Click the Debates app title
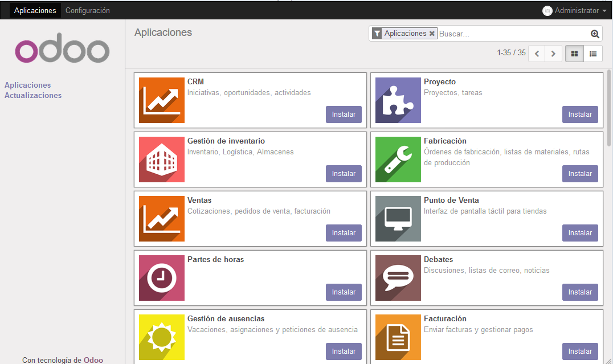Viewport: 613px width, 364px height. (x=438, y=260)
